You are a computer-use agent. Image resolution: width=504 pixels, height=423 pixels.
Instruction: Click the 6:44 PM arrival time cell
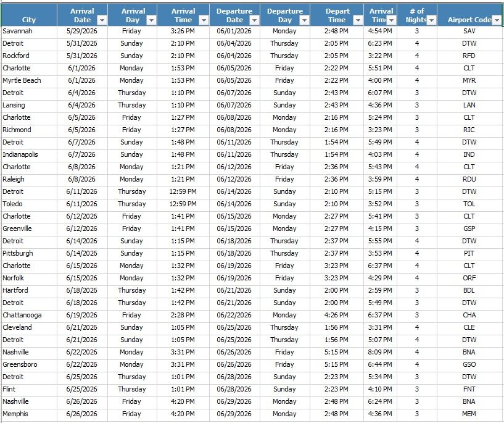point(380,364)
